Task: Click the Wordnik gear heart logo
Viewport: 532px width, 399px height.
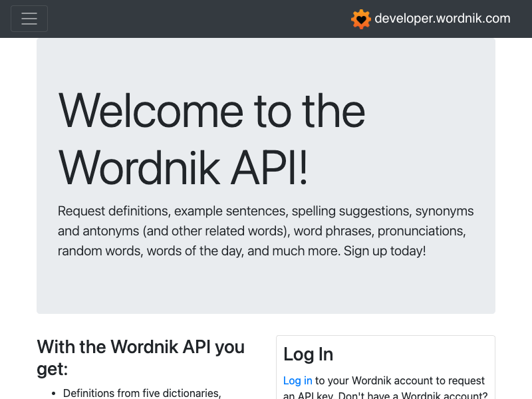Action: pos(361,19)
